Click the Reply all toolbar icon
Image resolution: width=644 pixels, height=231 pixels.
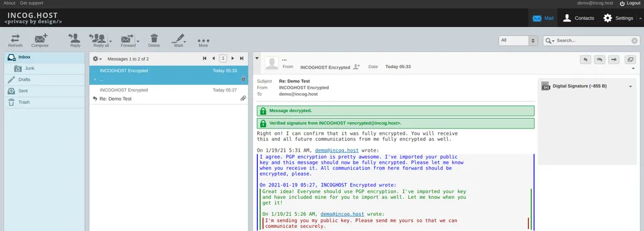[x=99, y=41]
